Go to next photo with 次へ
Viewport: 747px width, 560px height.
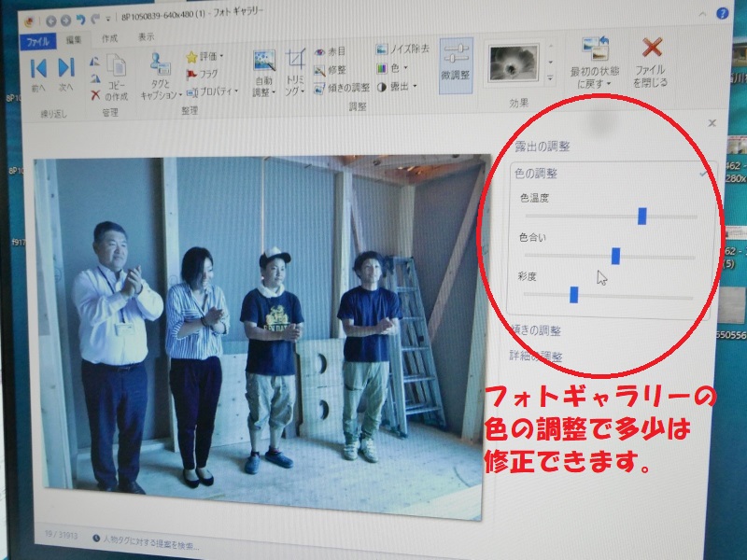coord(66,74)
